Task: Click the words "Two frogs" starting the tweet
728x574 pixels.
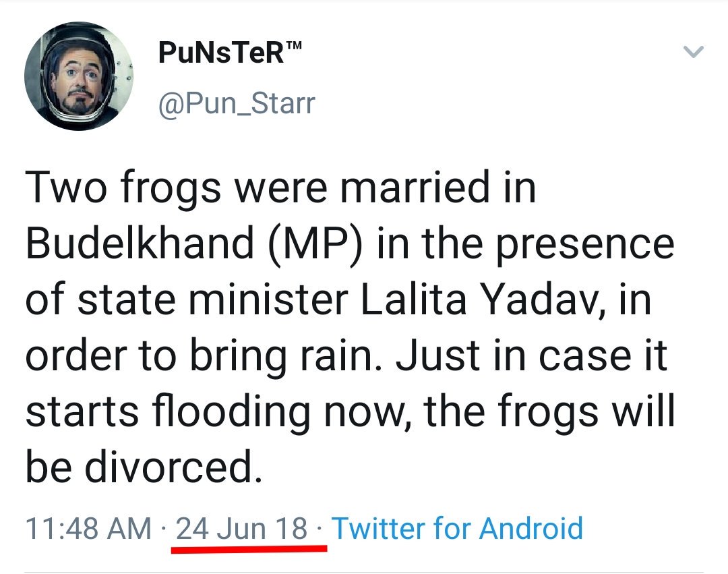Action: pyautogui.click(x=123, y=187)
